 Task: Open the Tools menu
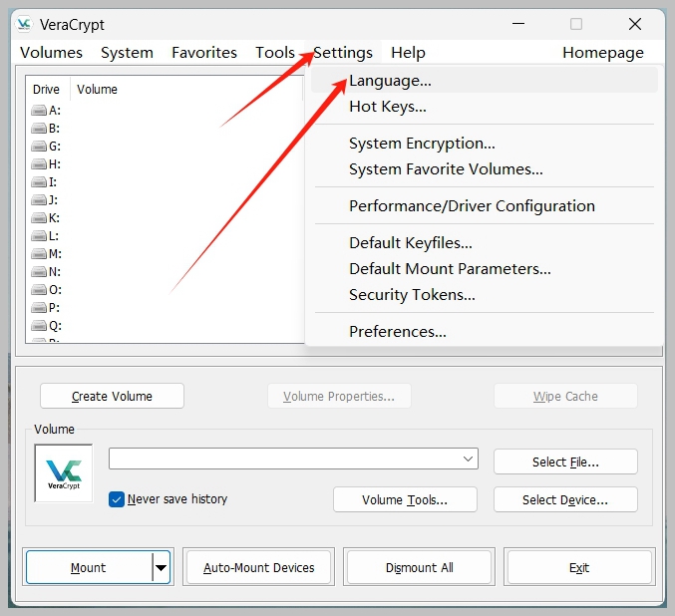[274, 53]
